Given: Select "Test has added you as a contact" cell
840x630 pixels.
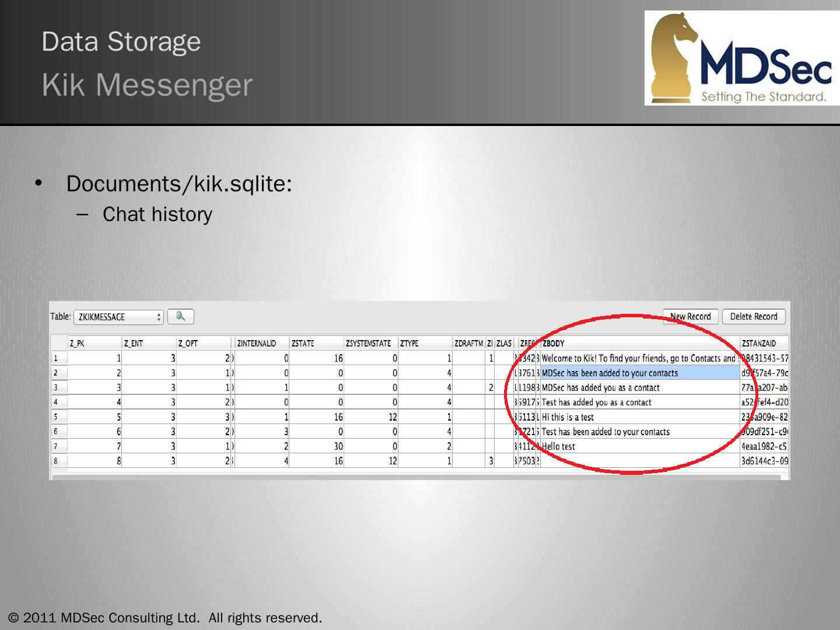Looking at the screenshot, I should [640, 402].
